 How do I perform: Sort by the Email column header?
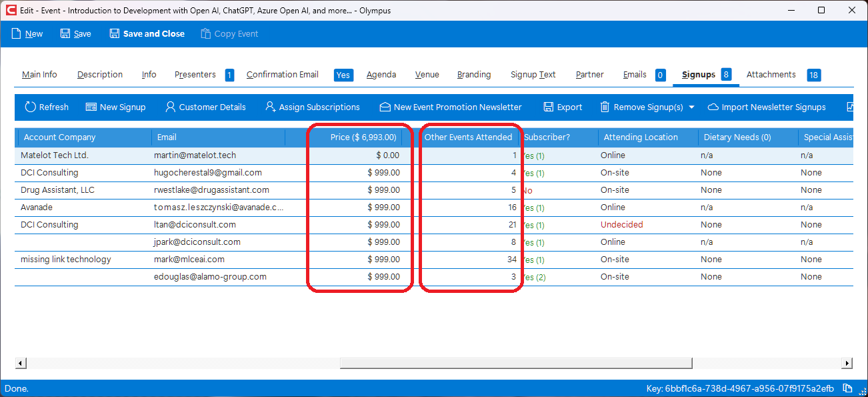point(218,137)
